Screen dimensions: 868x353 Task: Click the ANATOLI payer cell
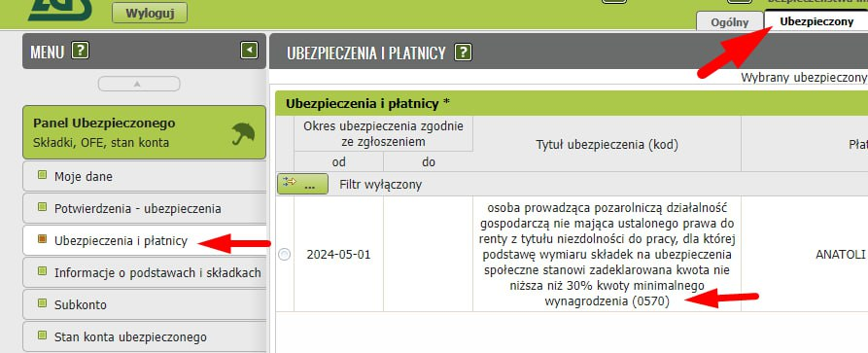click(x=805, y=255)
